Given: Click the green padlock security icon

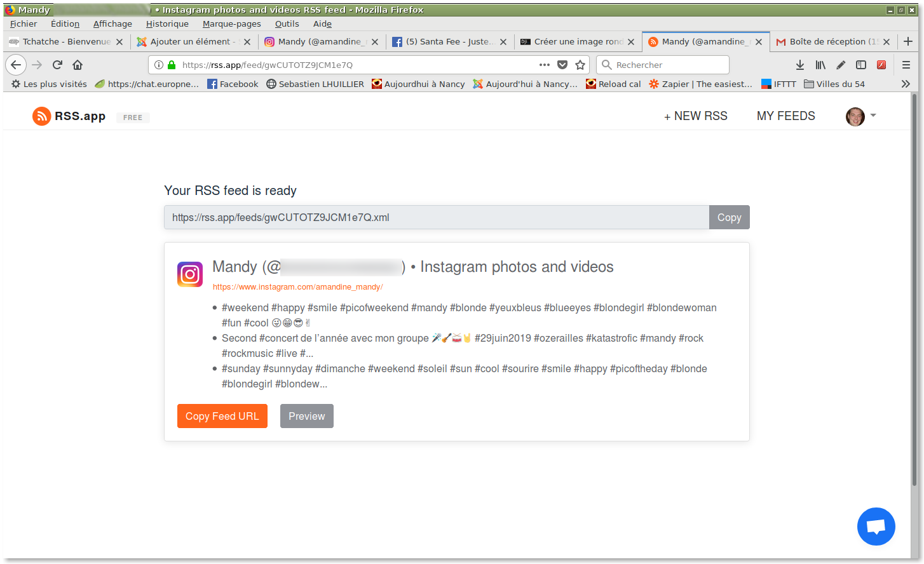Looking at the screenshot, I should 171,65.
